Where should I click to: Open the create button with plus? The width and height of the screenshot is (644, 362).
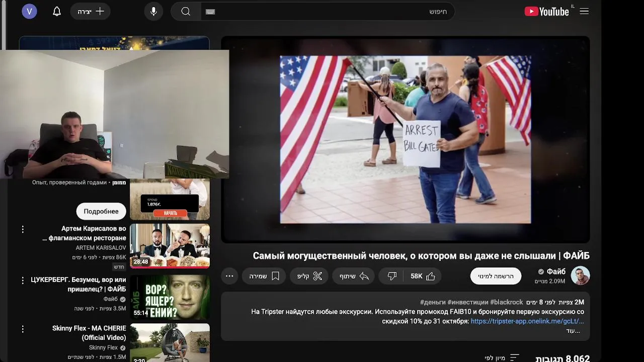click(91, 11)
